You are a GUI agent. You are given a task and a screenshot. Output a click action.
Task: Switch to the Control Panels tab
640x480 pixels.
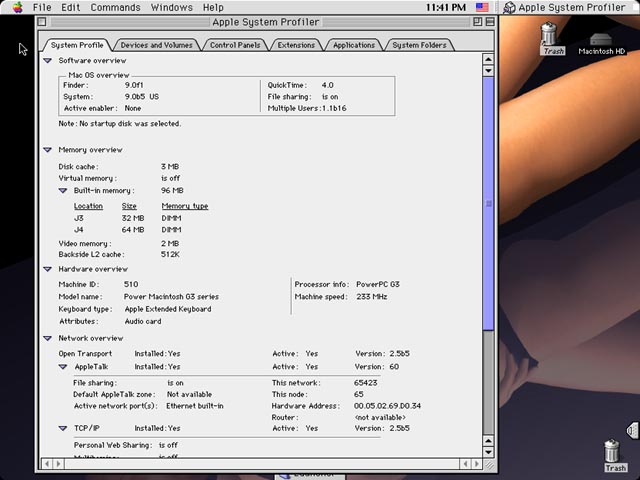click(x=235, y=45)
